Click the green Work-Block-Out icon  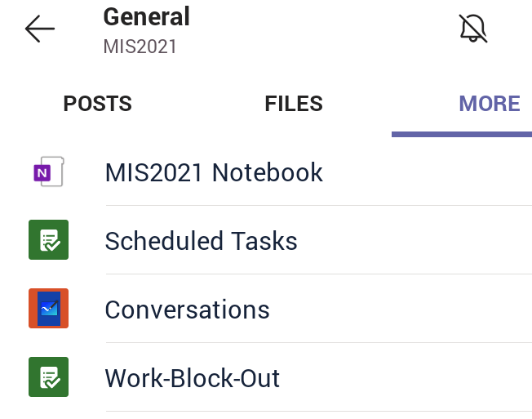click(x=48, y=377)
